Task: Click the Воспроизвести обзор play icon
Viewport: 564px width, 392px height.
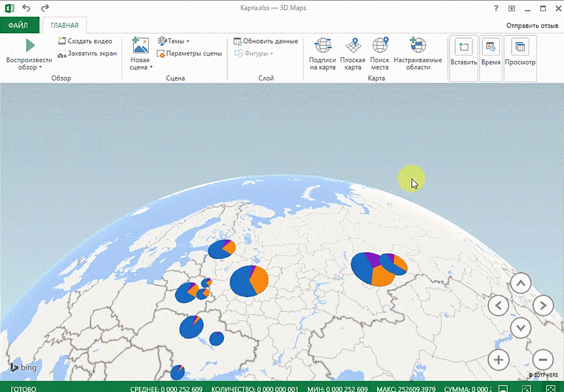Action: (29, 46)
